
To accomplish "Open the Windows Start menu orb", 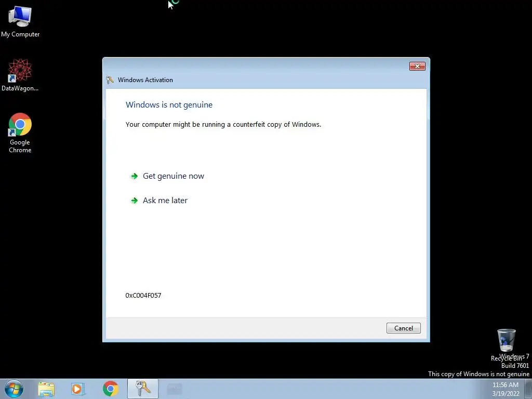I will tap(14, 389).
